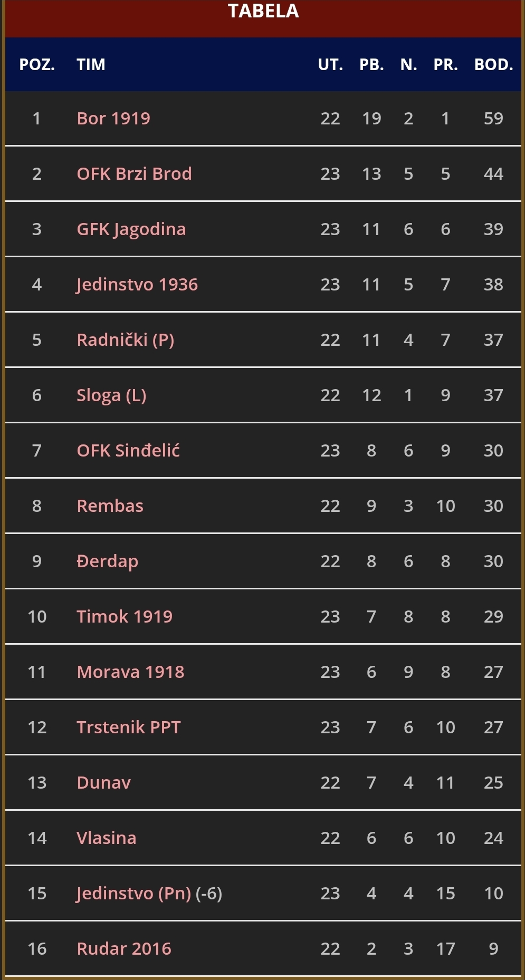The height and width of the screenshot is (980, 525).
Task: Open Morava 1918 team page
Action: (x=130, y=672)
